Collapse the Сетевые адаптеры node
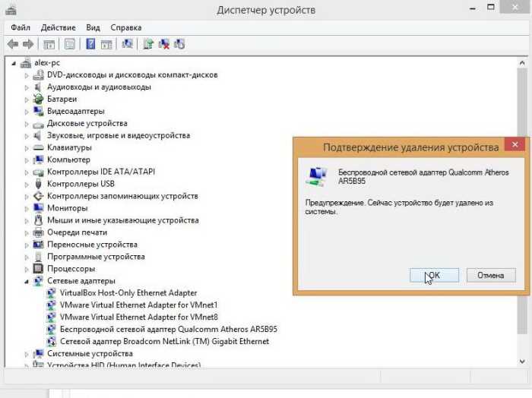 pos(27,281)
